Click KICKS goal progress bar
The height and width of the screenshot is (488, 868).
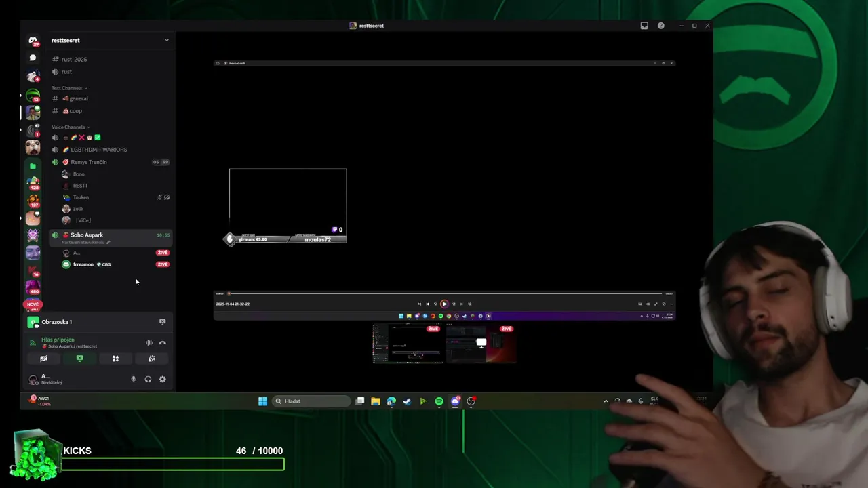(x=172, y=464)
